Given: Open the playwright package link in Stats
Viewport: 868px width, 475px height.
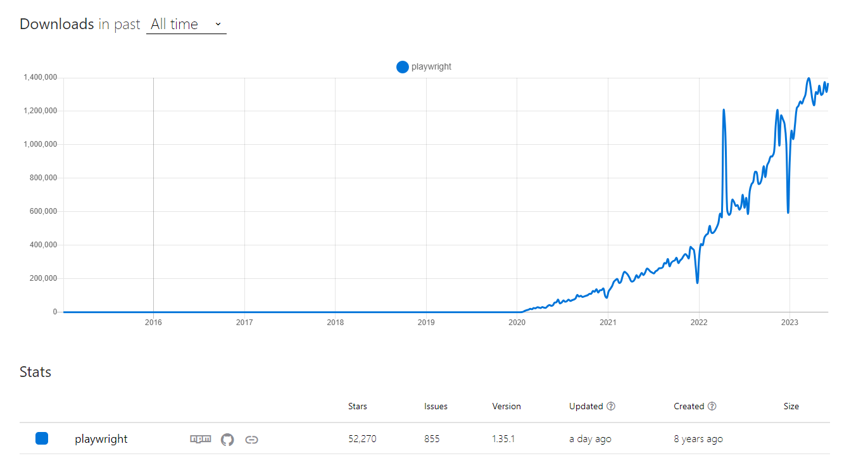Looking at the screenshot, I should click(101, 438).
